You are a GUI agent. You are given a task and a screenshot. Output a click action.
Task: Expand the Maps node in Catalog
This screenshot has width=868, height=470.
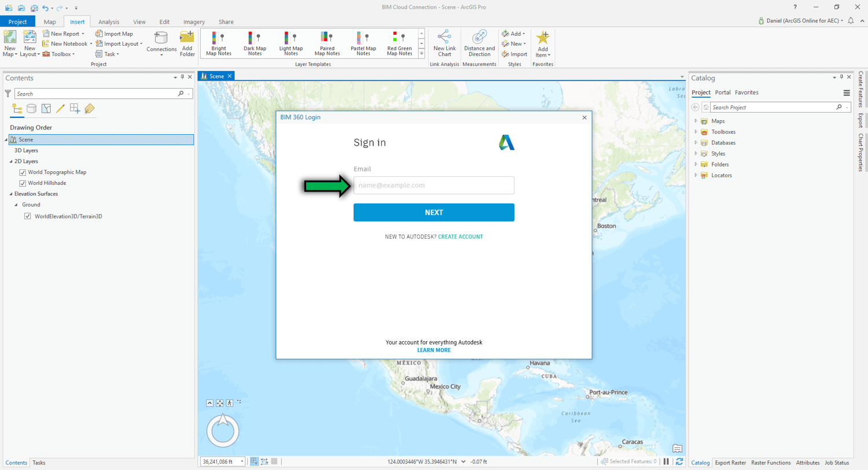click(696, 121)
